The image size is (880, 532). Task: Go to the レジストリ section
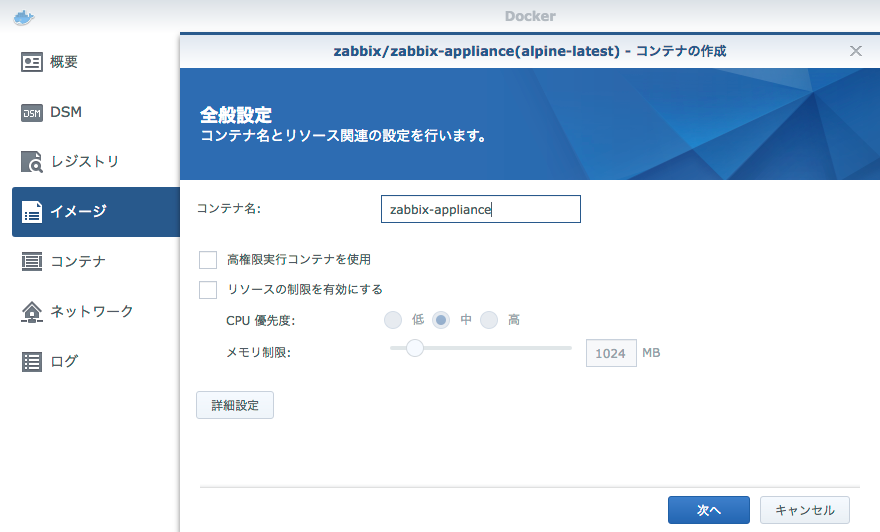coord(85,162)
